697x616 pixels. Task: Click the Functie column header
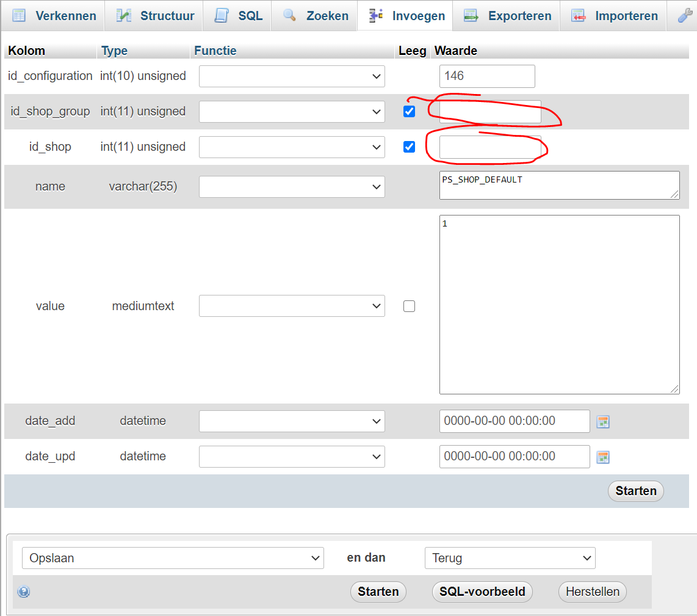[x=215, y=51]
